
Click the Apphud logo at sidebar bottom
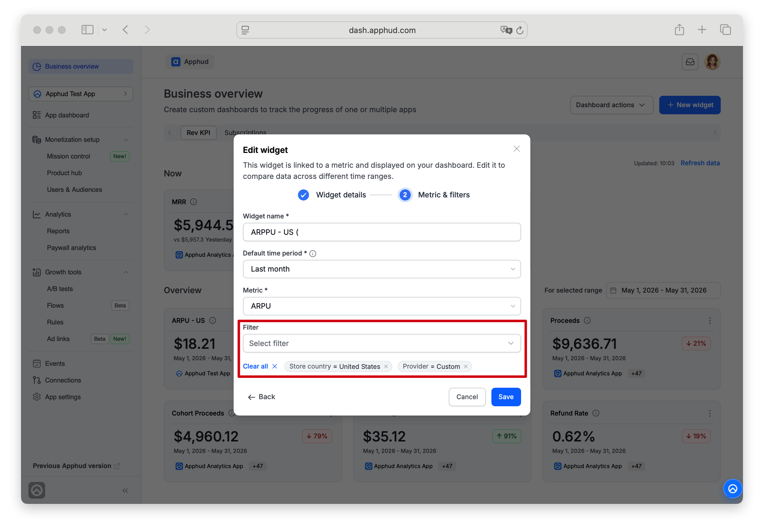36,490
